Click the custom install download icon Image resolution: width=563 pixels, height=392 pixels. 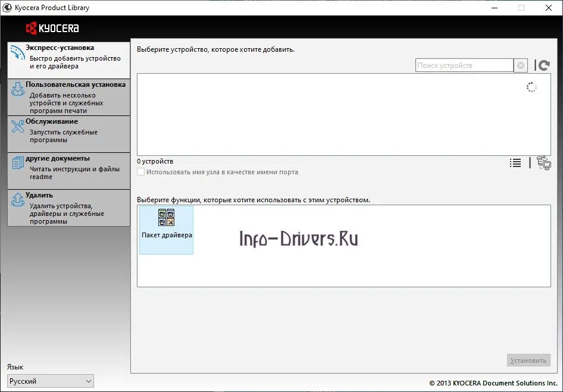(x=18, y=89)
